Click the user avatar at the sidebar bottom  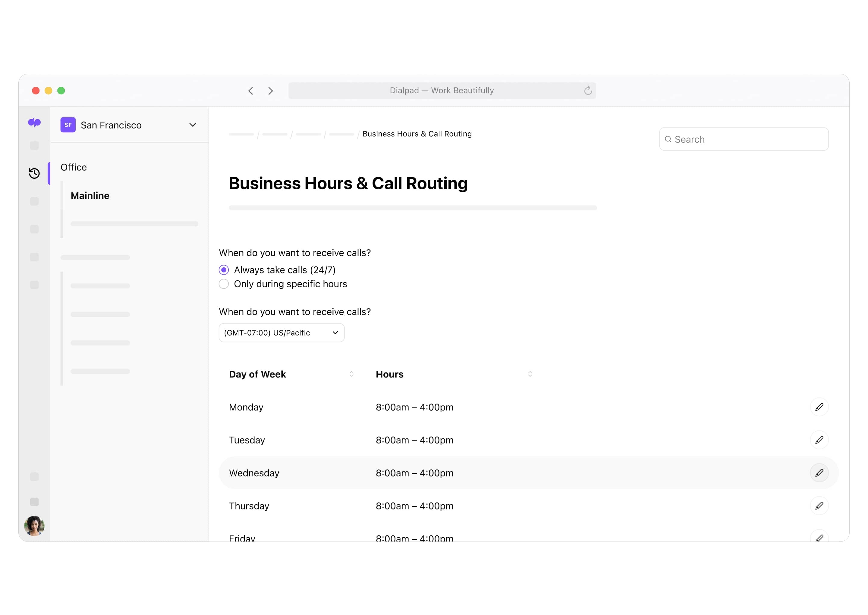point(34,526)
